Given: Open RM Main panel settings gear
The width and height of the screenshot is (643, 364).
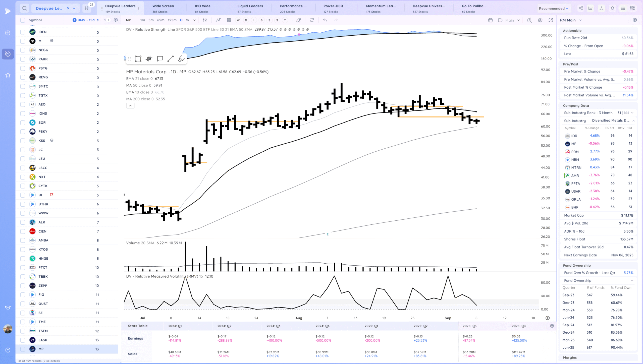Looking at the screenshot, I should 635,20.
